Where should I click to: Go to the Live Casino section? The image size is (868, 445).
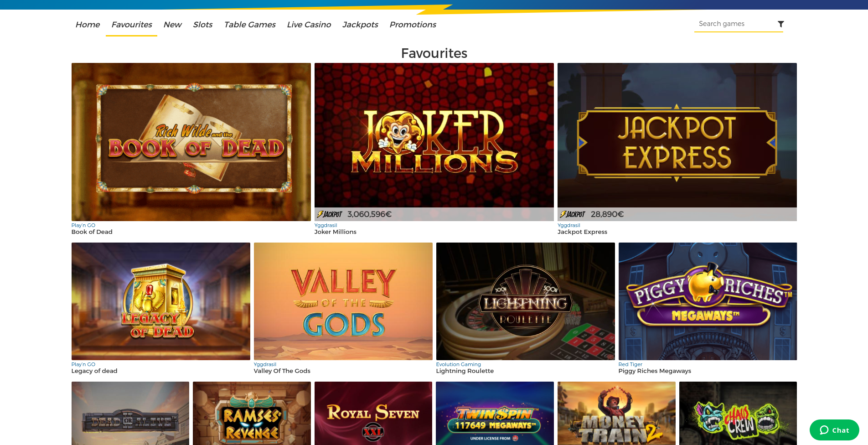click(x=309, y=25)
